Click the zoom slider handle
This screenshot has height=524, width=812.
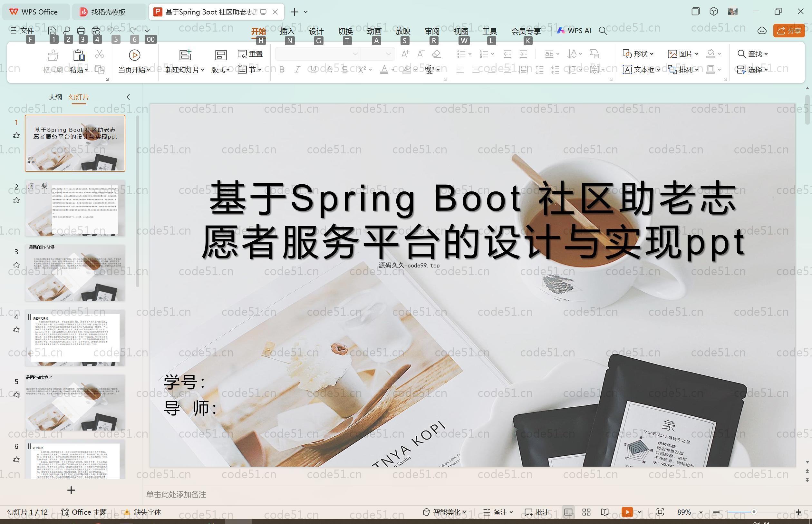coord(754,512)
